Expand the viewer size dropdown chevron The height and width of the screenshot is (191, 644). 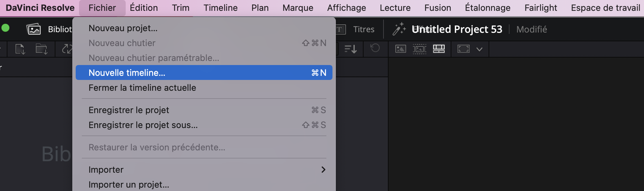[x=479, y=49]
